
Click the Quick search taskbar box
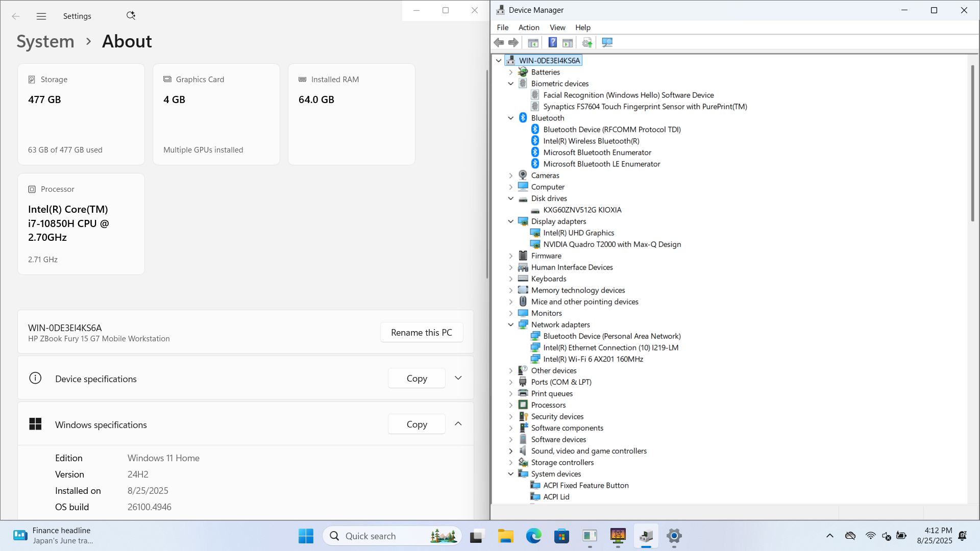pos(392,536)
